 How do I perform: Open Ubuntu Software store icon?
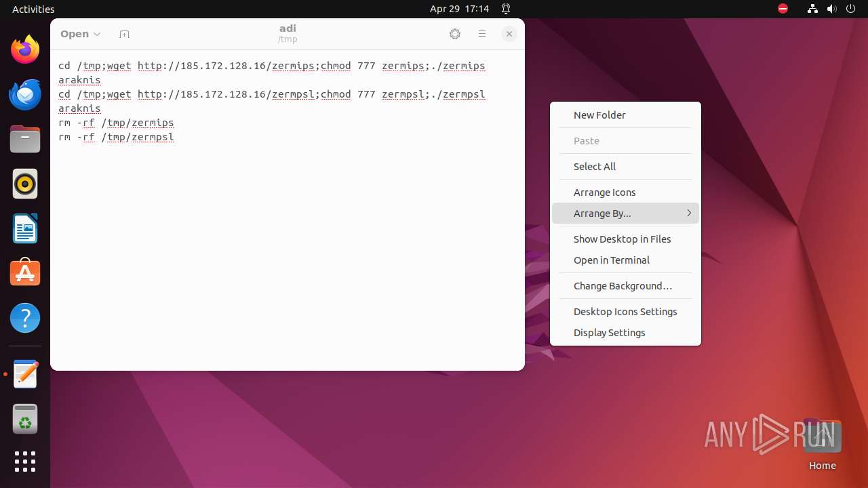click(x=25, y=273)
